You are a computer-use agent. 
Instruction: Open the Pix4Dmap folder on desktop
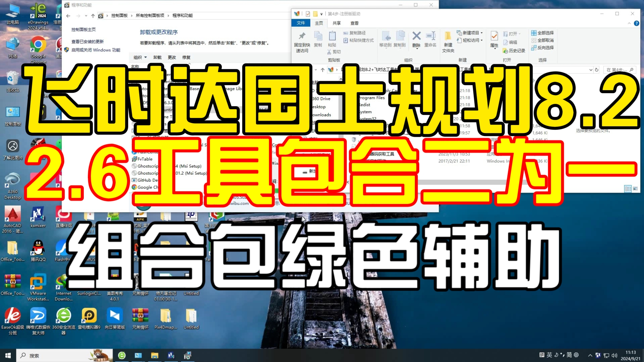click(166, 318)
